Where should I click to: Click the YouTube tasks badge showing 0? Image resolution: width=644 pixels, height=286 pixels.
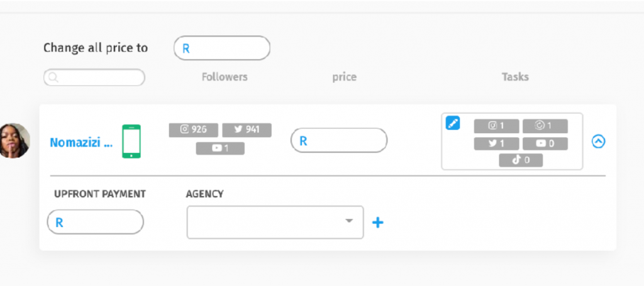point(545,143)
